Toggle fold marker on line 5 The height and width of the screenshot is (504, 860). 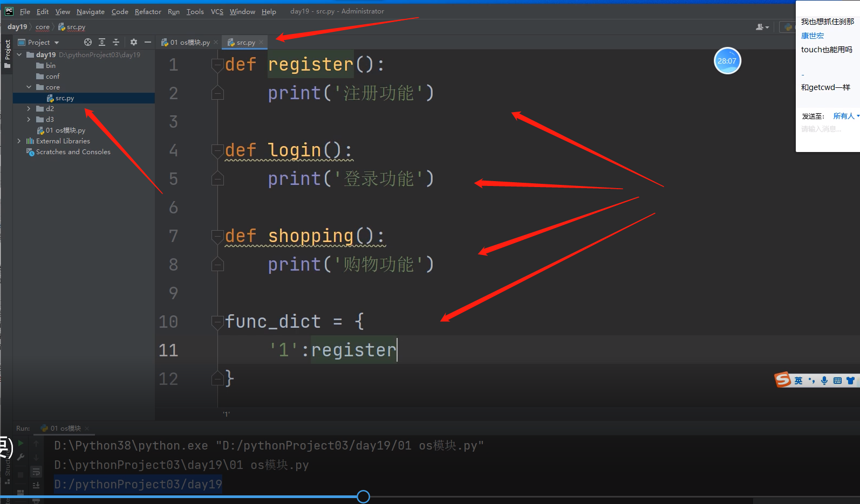tap(217, 179)
